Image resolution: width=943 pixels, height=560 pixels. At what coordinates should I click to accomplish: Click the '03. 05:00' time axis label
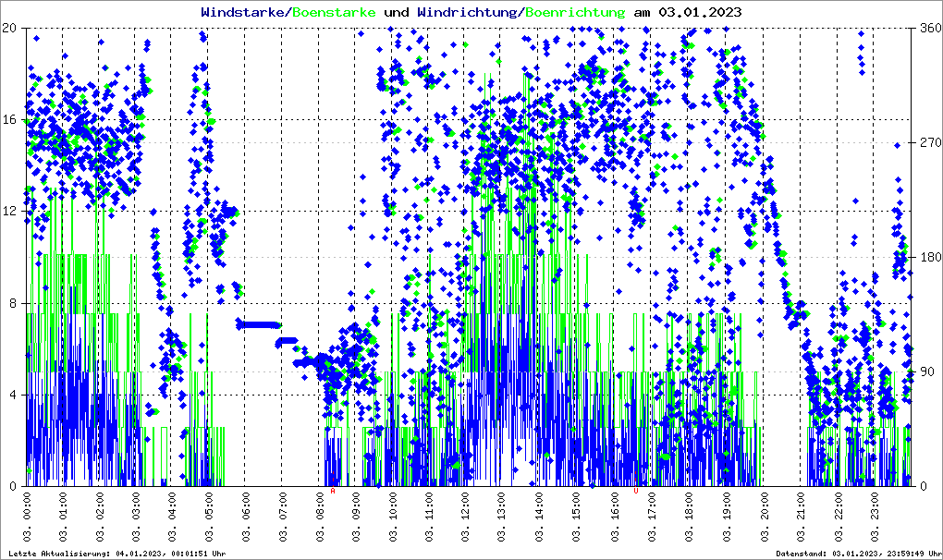click(209, 517)
